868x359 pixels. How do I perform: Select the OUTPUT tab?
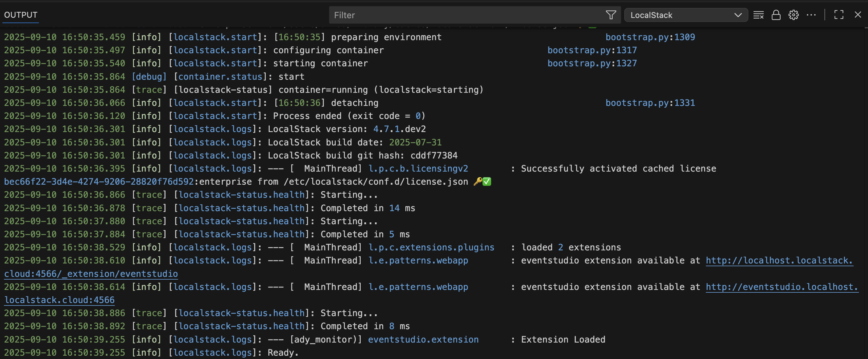[21, 15]
